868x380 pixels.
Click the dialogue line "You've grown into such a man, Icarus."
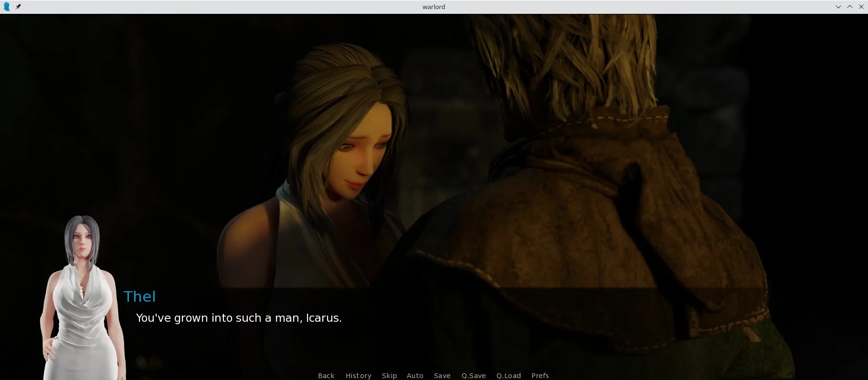click(239, 318)
